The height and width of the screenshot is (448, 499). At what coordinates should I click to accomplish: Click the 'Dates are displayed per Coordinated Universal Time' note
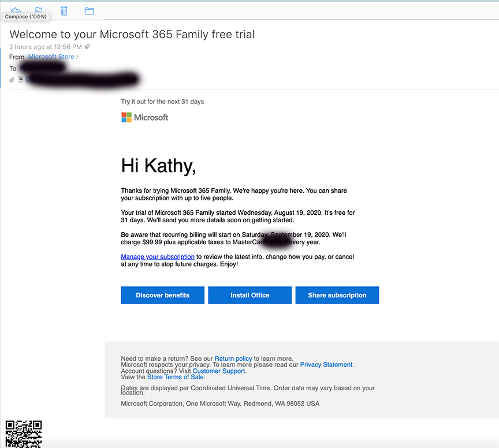pos(248,390)
